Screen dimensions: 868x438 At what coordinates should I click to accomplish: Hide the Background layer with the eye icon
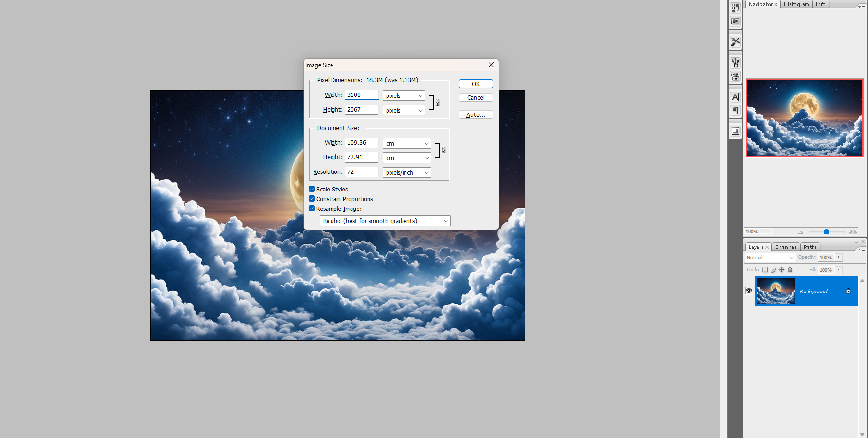point(749,291)
